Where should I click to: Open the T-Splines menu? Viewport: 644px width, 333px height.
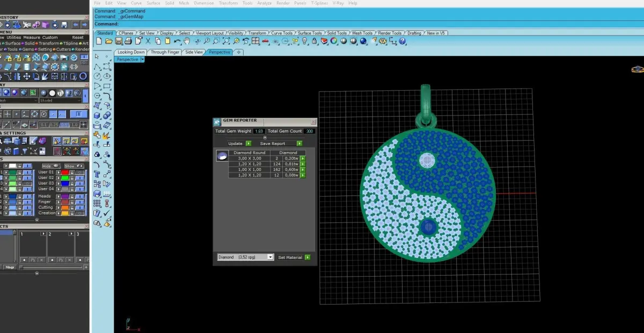320,3
